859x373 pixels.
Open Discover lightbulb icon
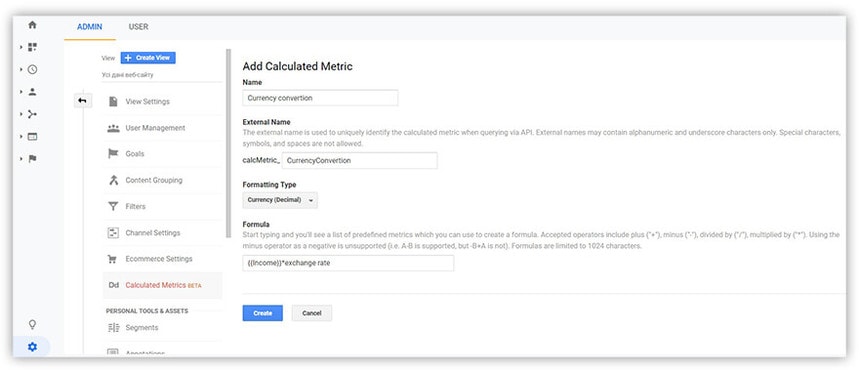click(32, 324)
